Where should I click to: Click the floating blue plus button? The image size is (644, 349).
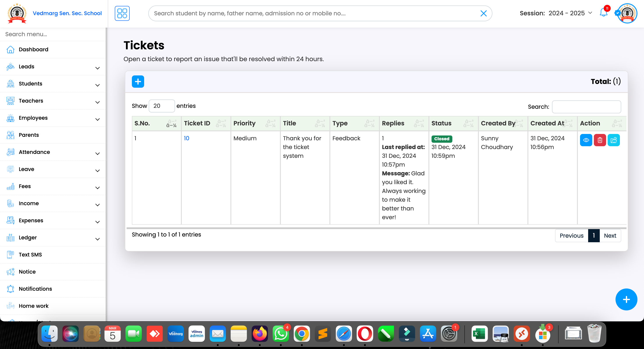point(626,299)
